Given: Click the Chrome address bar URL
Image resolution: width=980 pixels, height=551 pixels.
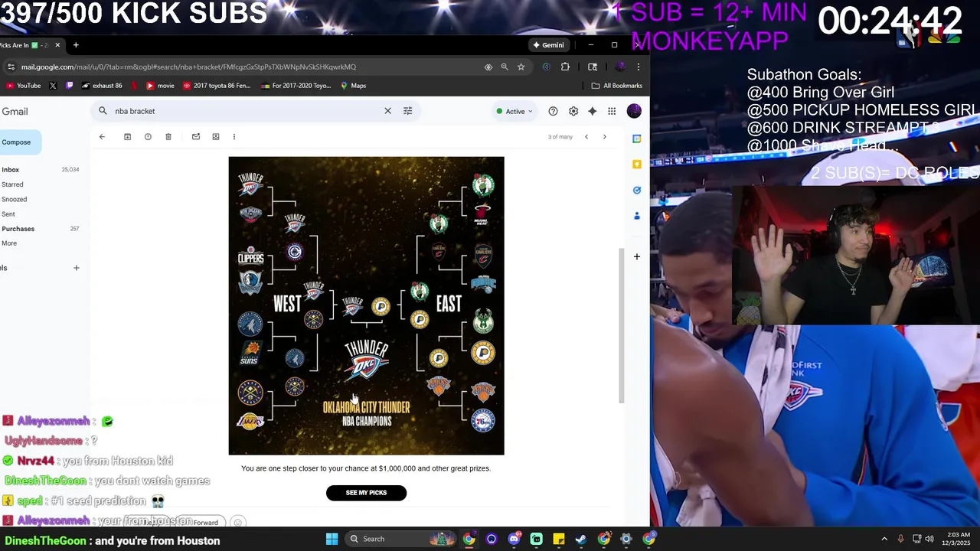Looking at the screenshot, I should pos(188,67).
